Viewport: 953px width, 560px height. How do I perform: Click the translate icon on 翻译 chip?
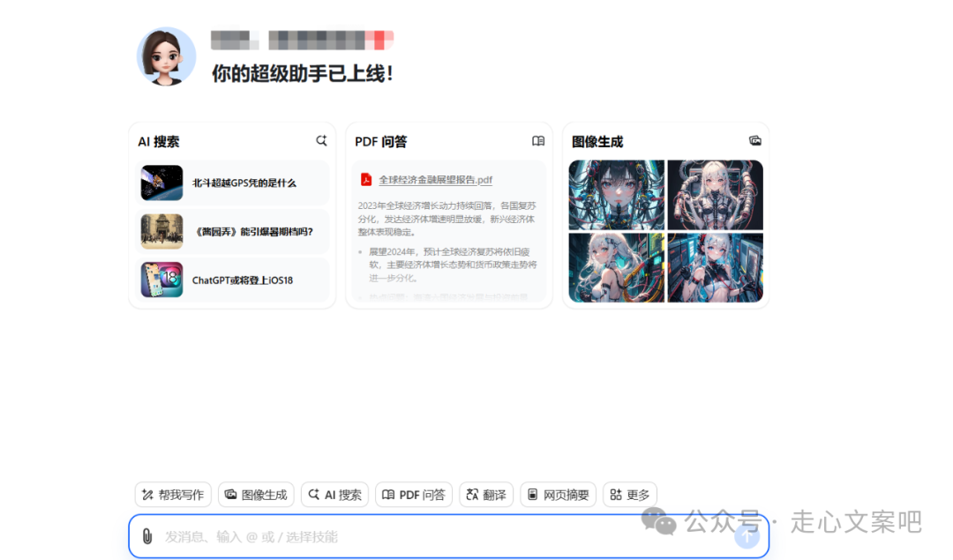click(x=469, y=495)
